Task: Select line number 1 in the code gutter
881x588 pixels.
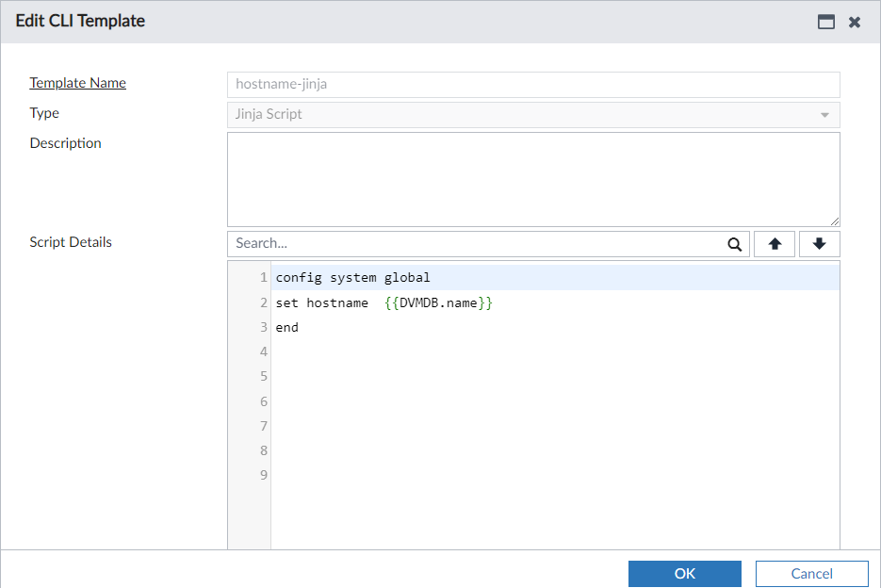Action: click(263, 277)
